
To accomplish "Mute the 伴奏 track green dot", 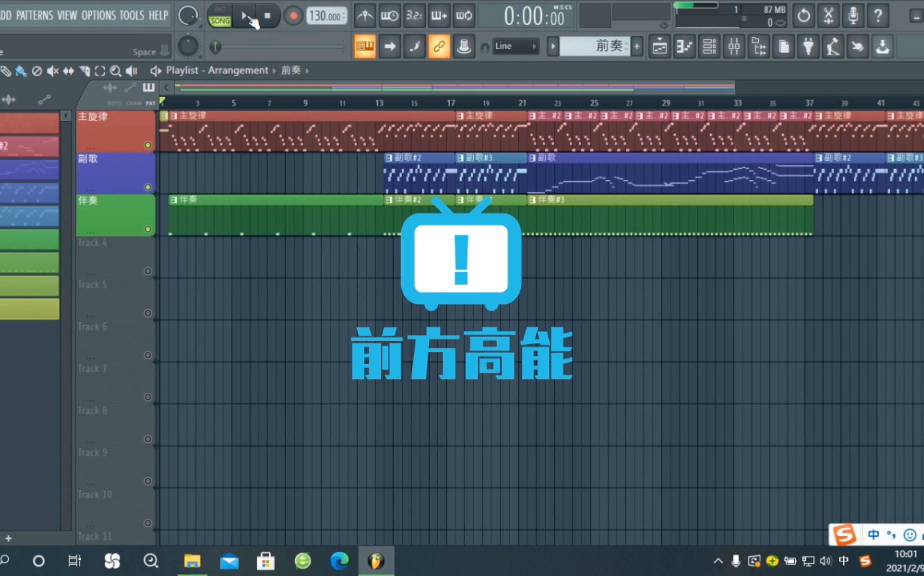I will point(148,229).
